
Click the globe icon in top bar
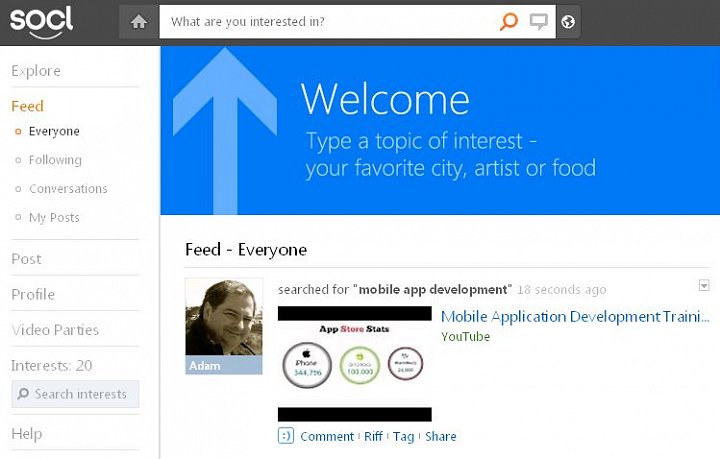(568, 21)
